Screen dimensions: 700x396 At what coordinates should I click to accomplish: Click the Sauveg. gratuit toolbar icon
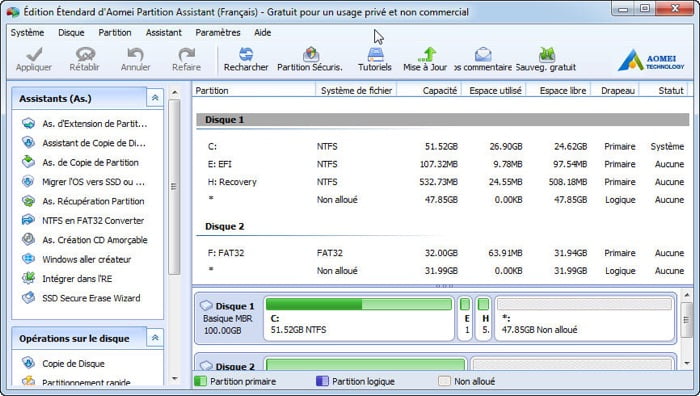[x=547, y=54]
